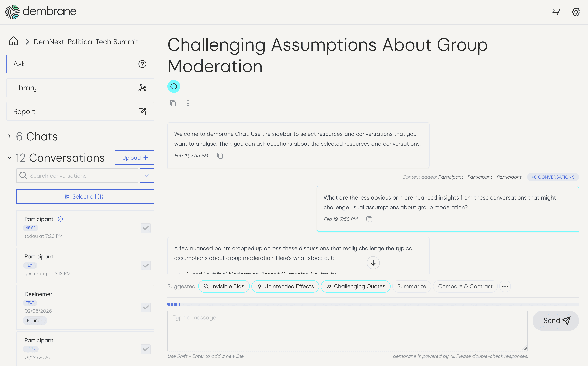
Task: Open the Library menu item
Action: coord(80,88)
